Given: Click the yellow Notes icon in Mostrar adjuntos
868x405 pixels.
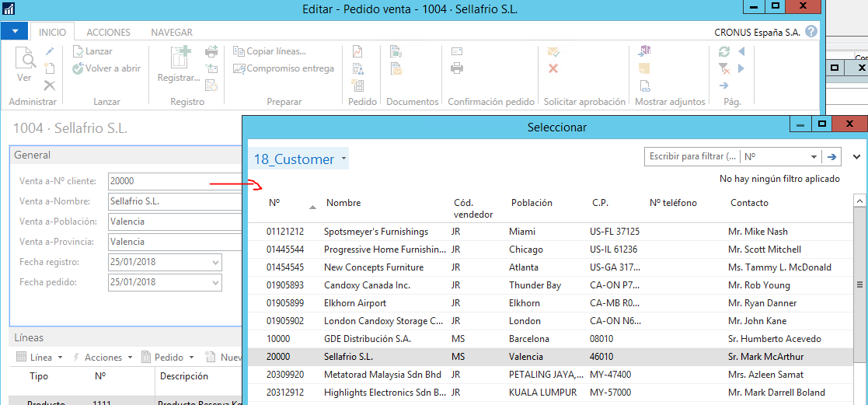Looking at the screenshot, I should click(643, 68).
